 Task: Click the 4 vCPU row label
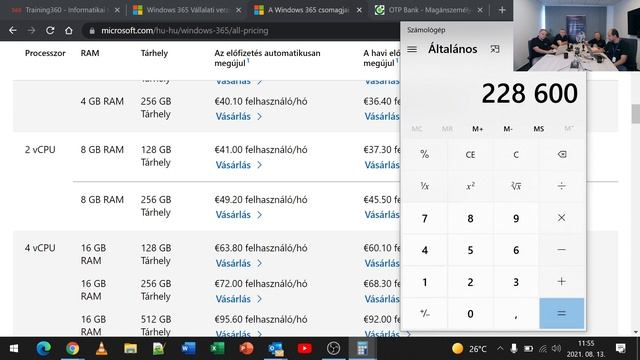(x=40, y=248)
